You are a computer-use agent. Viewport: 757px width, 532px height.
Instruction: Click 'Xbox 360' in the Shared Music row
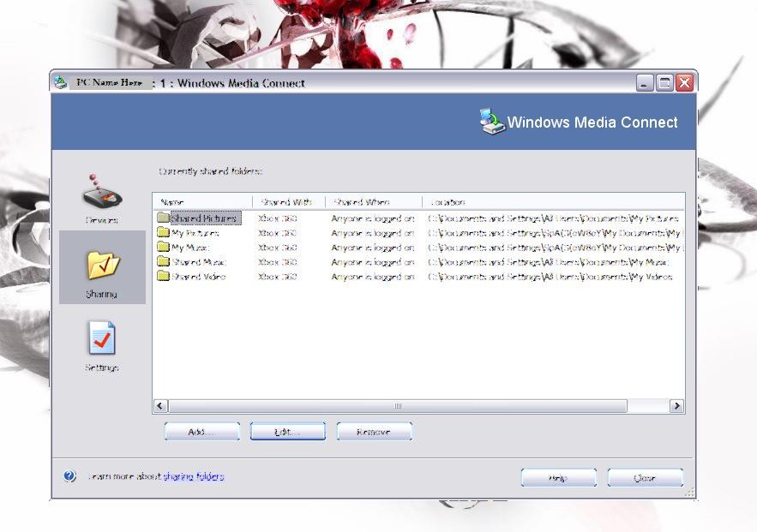coord(277,262)
